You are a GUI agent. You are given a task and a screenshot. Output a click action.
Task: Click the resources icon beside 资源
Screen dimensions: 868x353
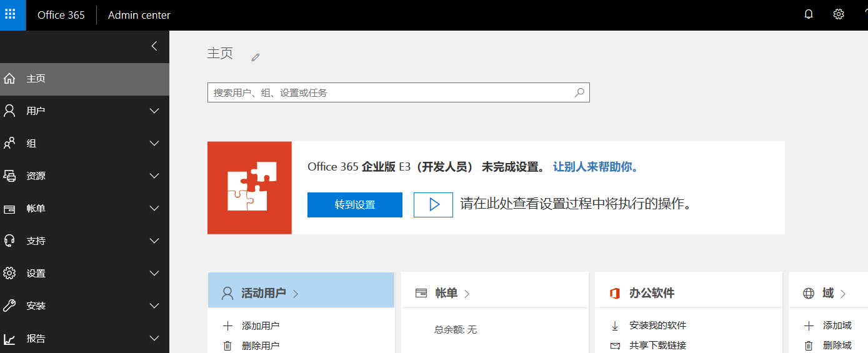coord(9,176)
